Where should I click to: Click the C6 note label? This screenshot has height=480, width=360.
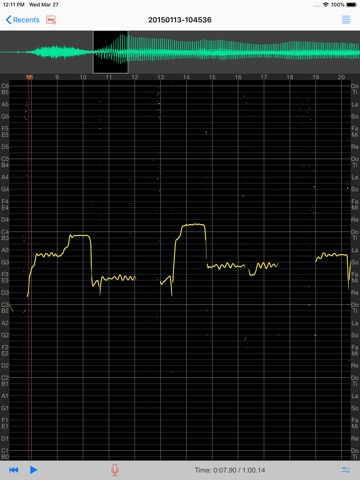pyautogui.click(x=5, y=86)
